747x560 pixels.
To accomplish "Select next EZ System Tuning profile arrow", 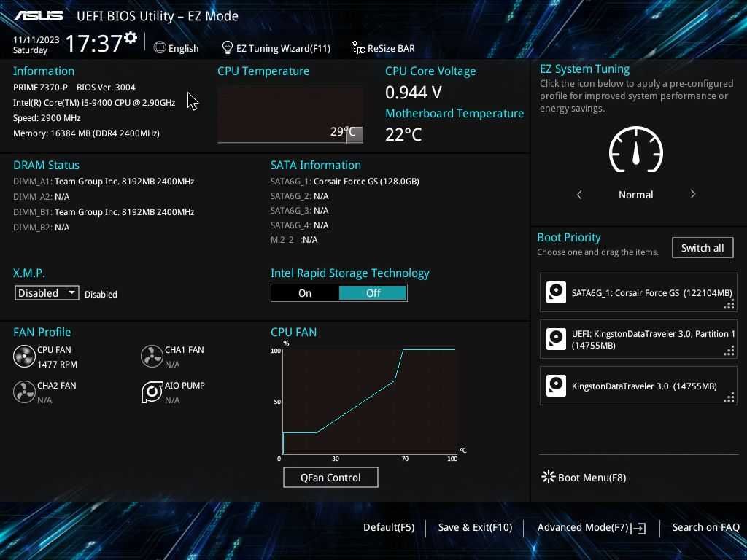I will click(693, 194).
